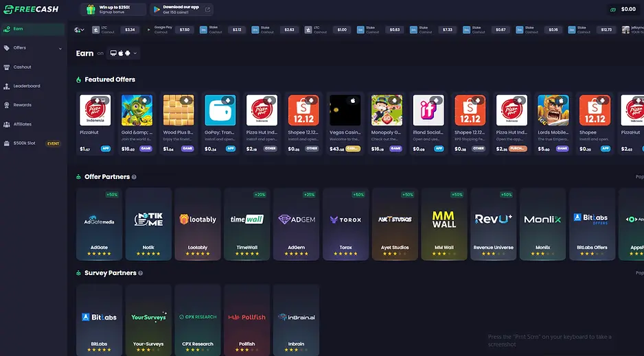Click the $500k Slot calendar icon
Screen dimensions: 644x356
7,143
